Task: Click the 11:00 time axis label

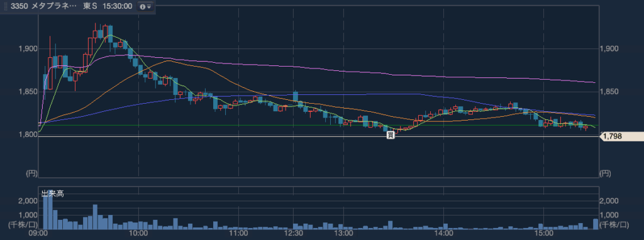Action: (x=238, y=234)
